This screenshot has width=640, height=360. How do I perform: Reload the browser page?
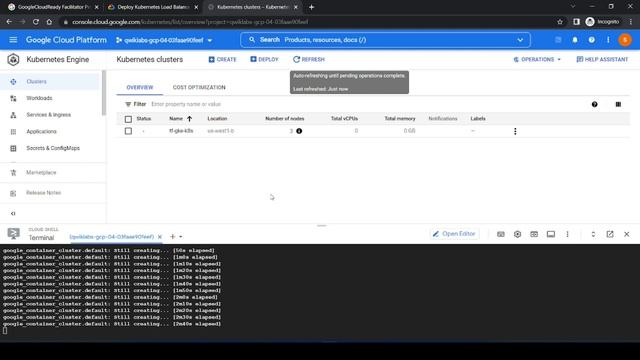pos(36,22)
